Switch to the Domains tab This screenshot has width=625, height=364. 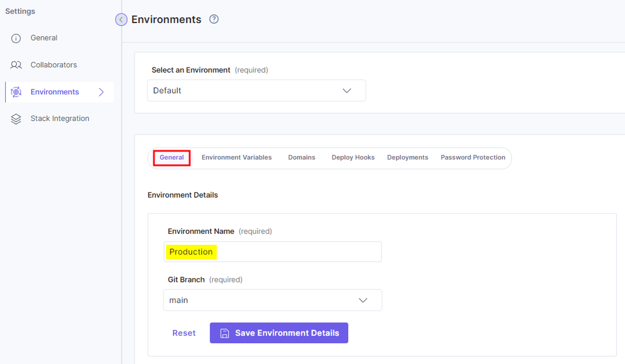pos(302,157)
